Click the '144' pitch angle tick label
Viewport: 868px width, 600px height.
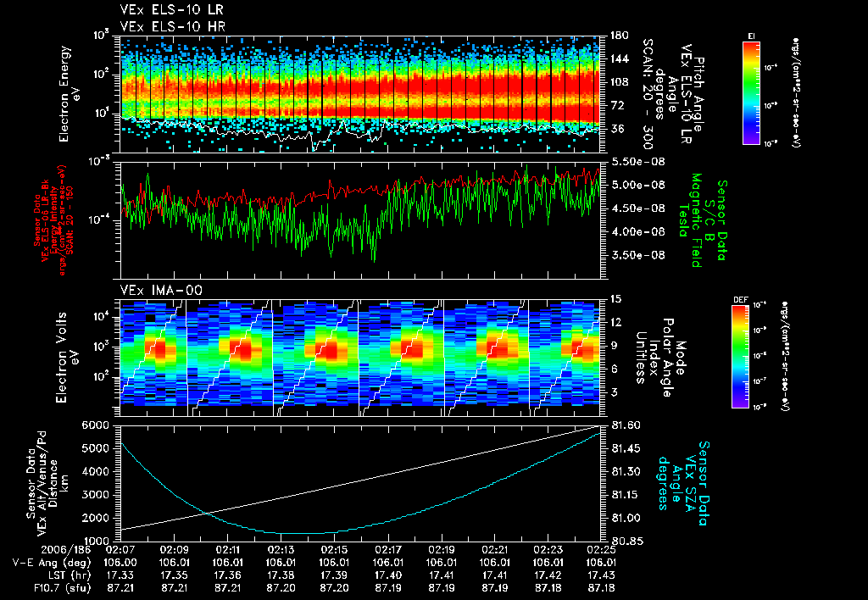tap(620, 58)
